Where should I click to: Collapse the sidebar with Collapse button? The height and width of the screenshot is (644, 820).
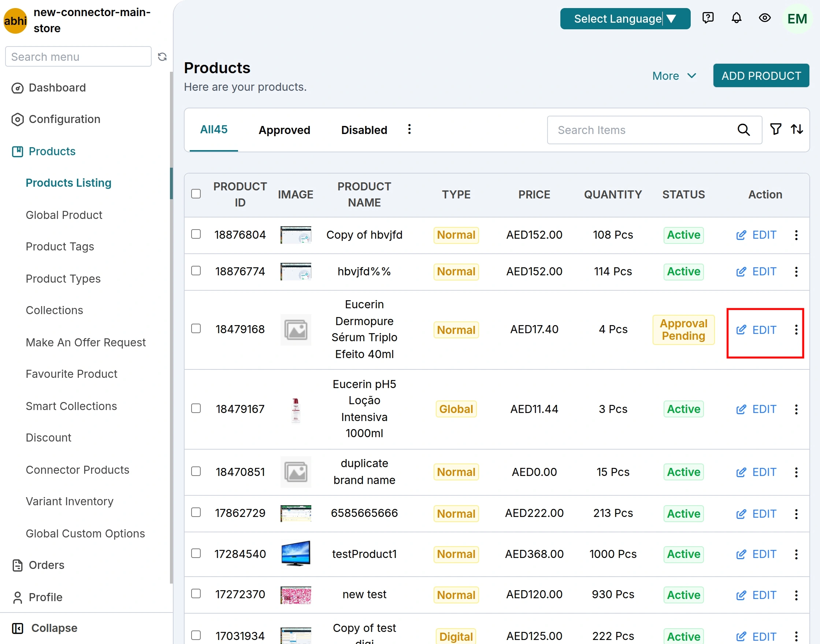45,628
